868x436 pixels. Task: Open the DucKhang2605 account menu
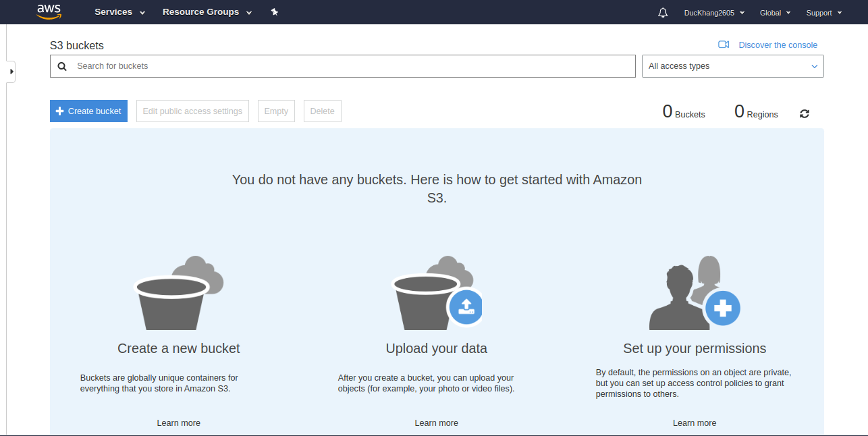click(x=714, y=13)
